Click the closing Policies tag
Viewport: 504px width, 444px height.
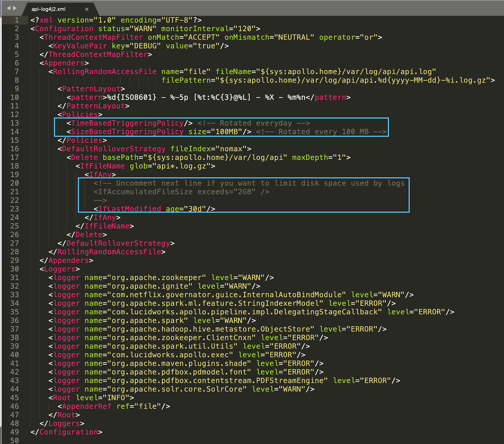82,140
